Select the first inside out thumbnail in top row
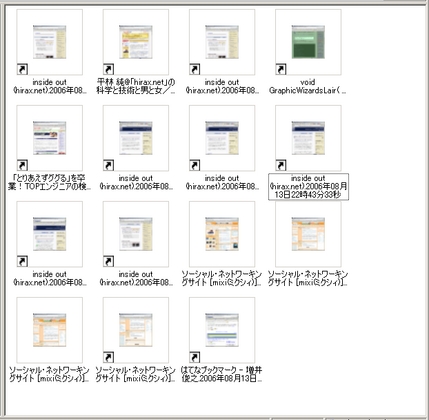The width and height of the screenshot is (429, 420). point(50,42)
